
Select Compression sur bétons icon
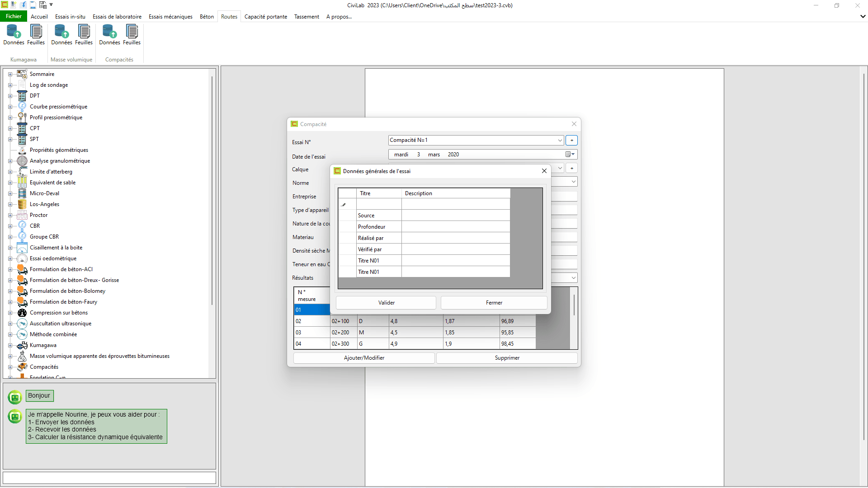click(22, 313)
